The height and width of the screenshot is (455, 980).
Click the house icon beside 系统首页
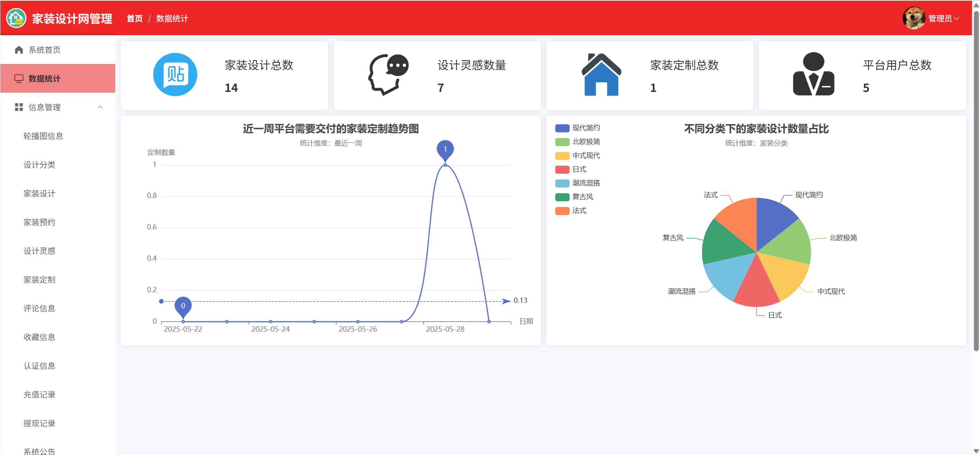tap(19, 50)
